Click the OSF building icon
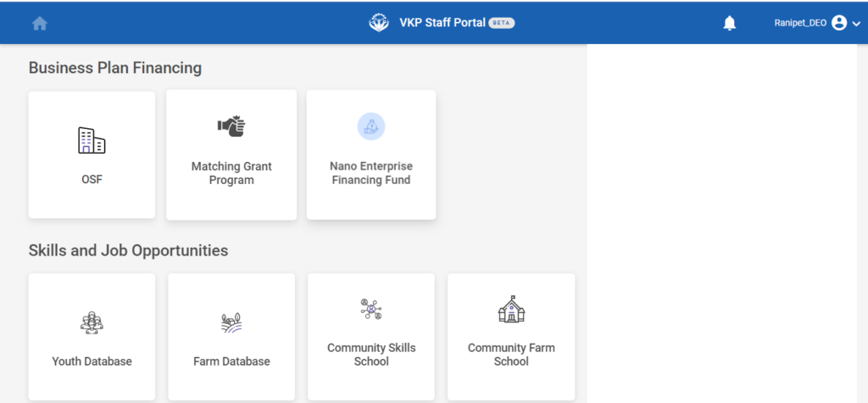The image size is (868, 403). pyautogui.click(x=92, y=140)
